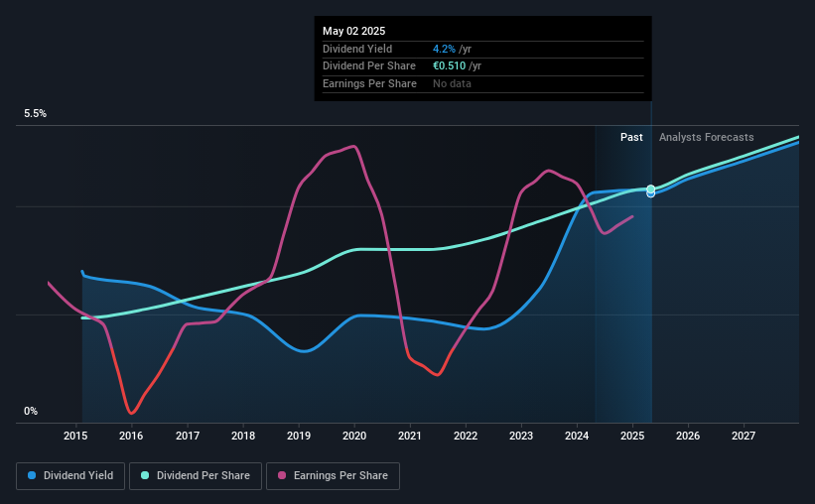Toggle the Dividend Yield legend button
This screenshot has height=504, width=815.
point(70,476)
